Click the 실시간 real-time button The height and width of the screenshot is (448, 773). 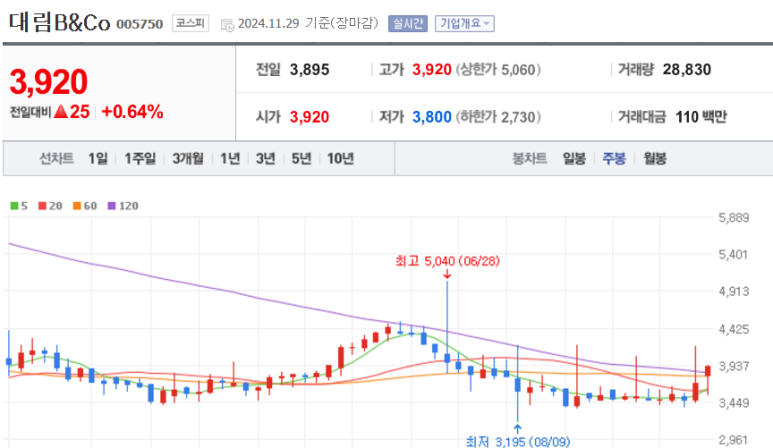(408, 24)
